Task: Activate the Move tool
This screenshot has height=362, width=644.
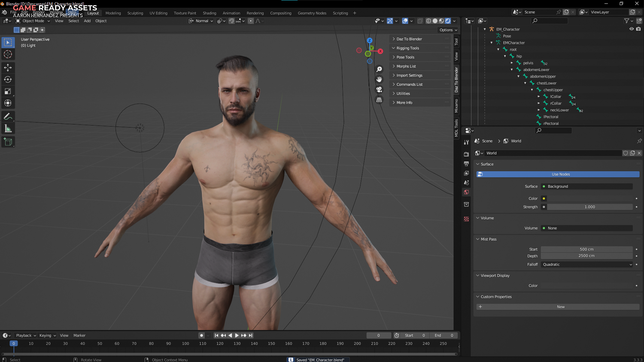Action: pos(8,67)
